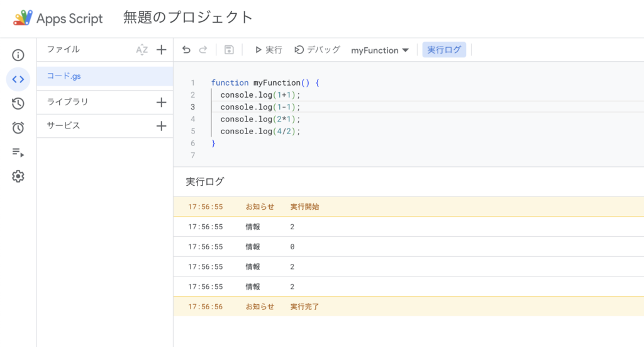
Task: Open the Overview info icon in sidebar
Action: (18, 55)
